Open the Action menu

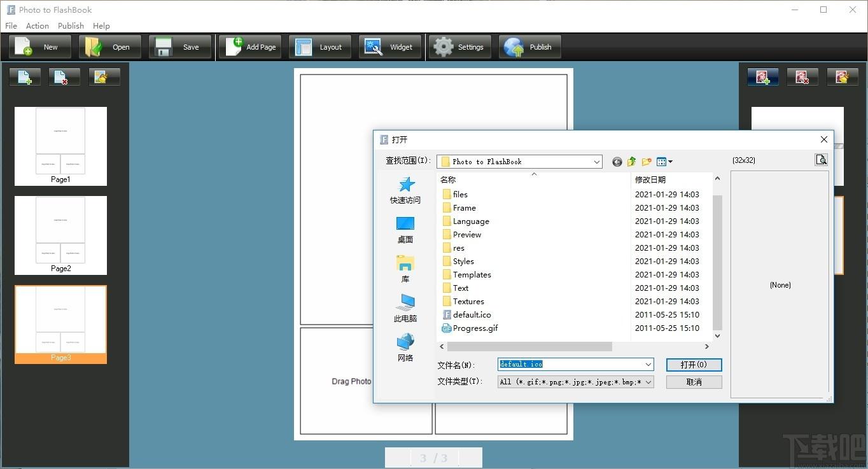click(x=38, y=25)
